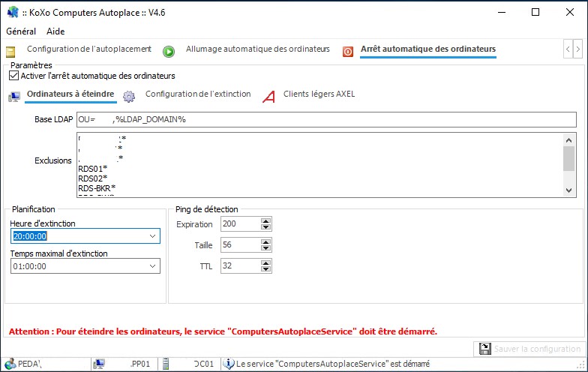Switch to Configuration de l'autoplacement tab
The height and width of the screenshot is (372, 588).
(x=88, y=49)
